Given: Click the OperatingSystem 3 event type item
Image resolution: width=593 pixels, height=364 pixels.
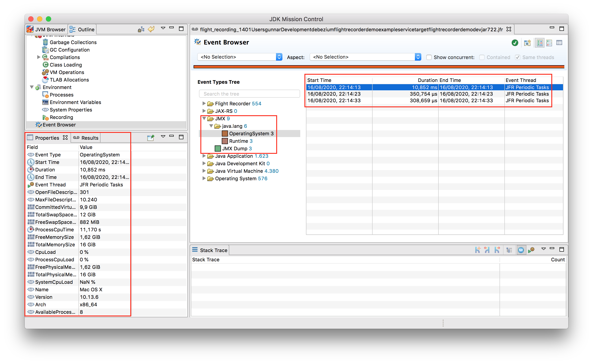Looking at the screenshot, I should (x=251, y=133).
